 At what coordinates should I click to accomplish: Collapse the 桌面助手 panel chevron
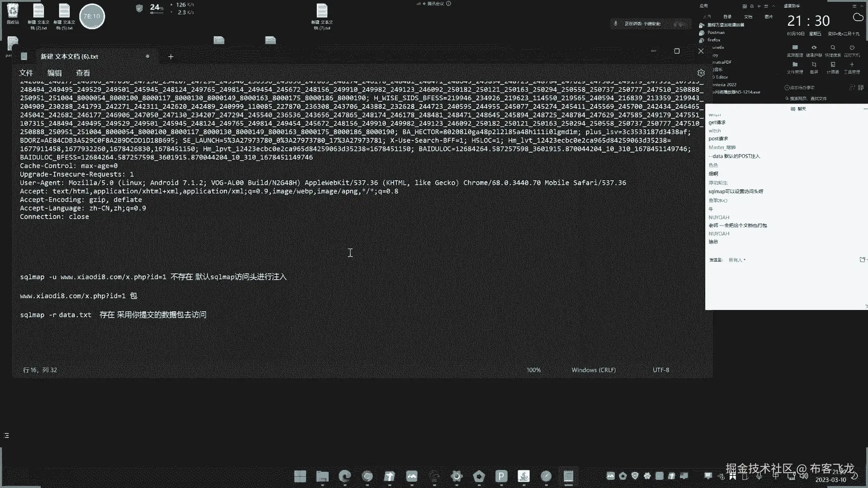[863, 6]
